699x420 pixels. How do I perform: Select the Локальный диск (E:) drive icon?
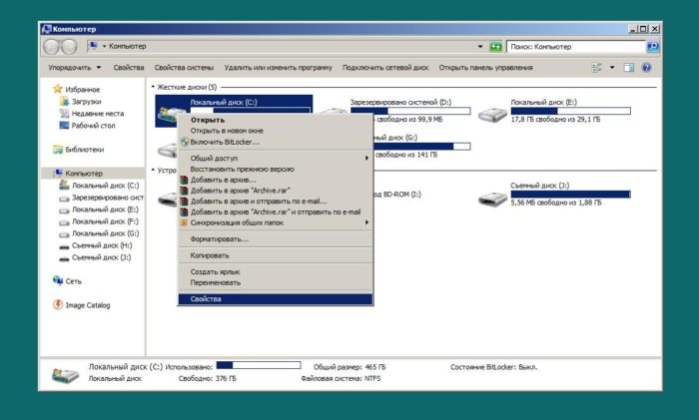492,115
